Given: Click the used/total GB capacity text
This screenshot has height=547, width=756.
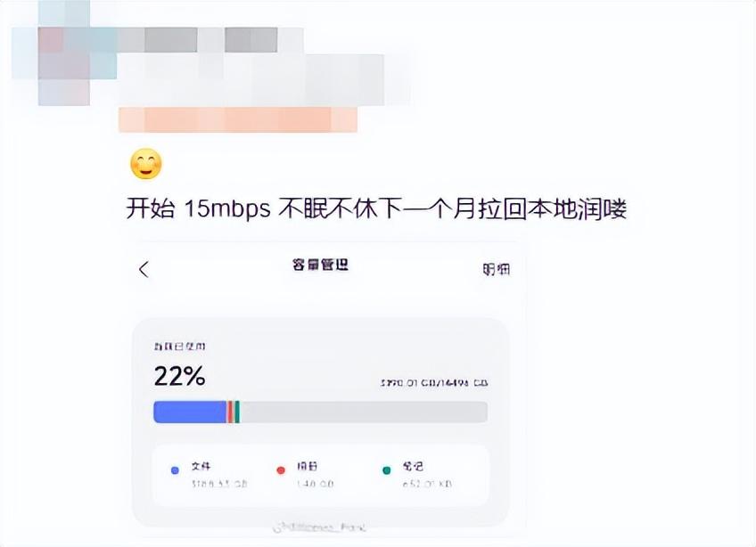Looking at the screenshot, I should tap(434, 383).
